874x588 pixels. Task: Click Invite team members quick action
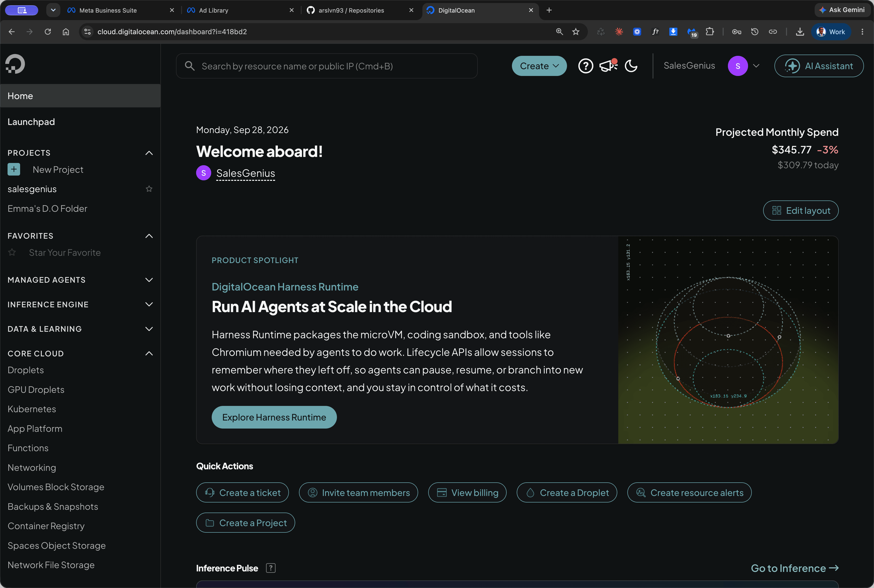(359, 493)
